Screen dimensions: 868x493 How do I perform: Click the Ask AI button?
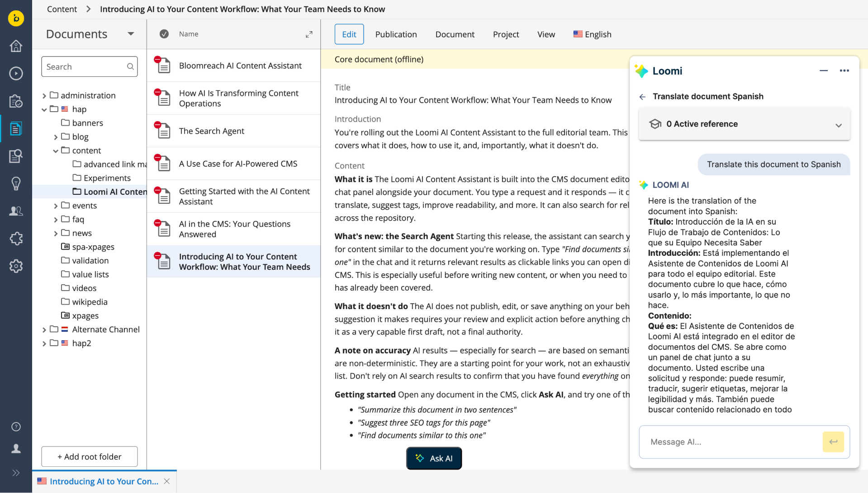434,458
